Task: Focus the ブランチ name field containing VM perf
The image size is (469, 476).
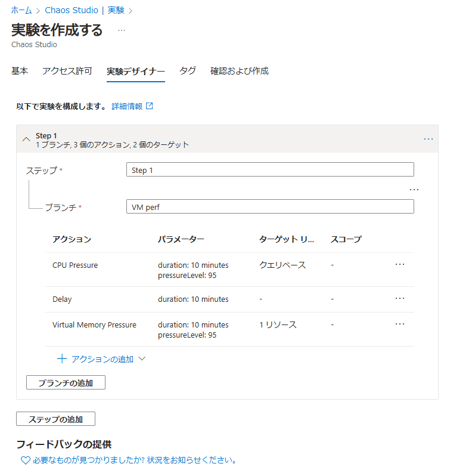Action: click(270, 206)
